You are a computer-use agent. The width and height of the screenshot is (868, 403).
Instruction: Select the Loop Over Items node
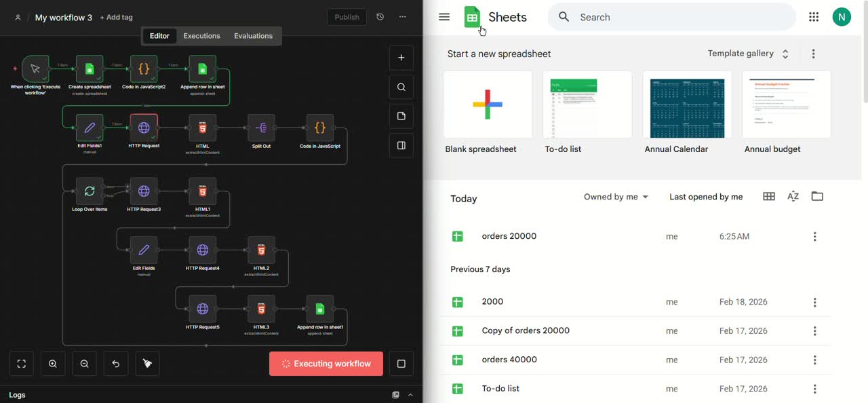coord(90,191)
